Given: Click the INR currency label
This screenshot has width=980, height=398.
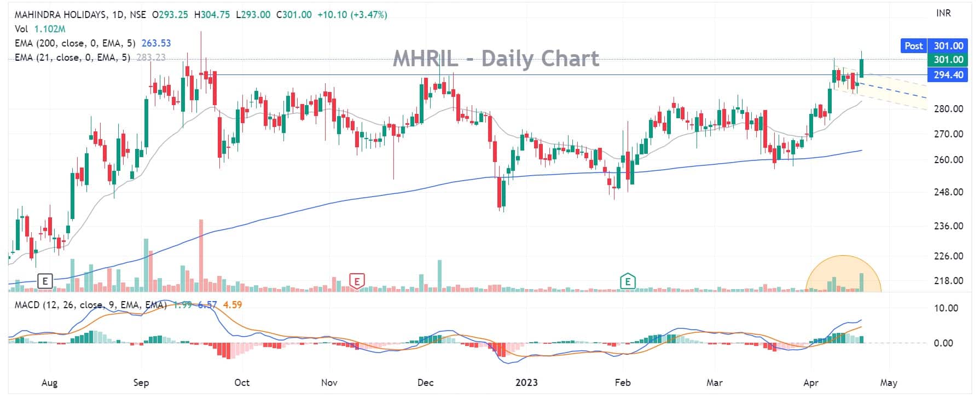Looking at the screenshot, I should 943,13.
